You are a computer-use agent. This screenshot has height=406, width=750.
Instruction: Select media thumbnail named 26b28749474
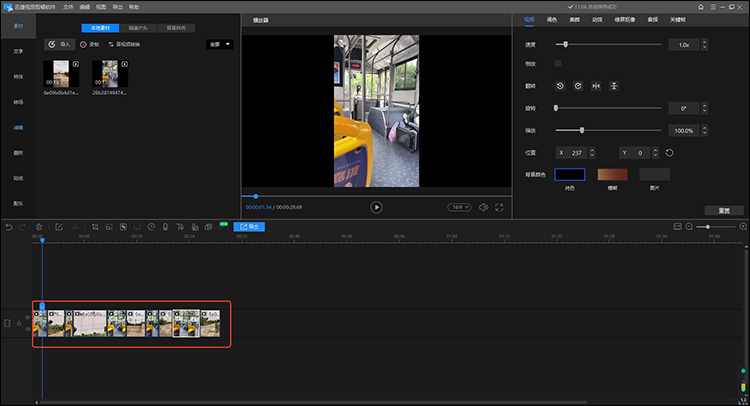(110, 74)
